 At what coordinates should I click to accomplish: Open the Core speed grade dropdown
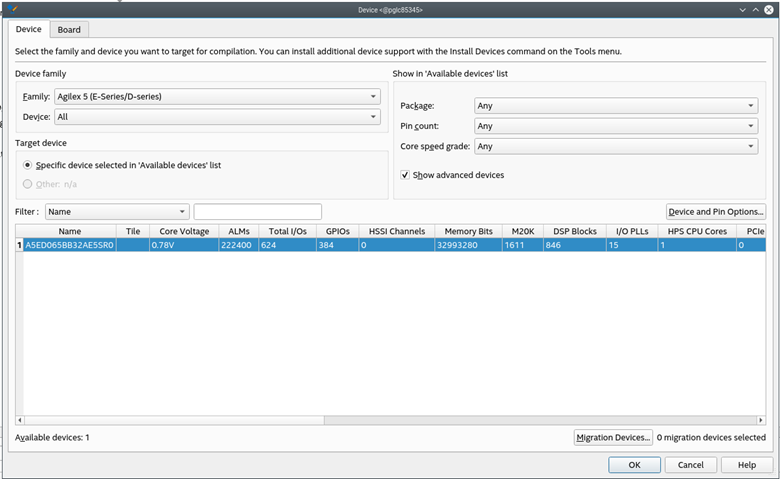(x=615, y=146)
